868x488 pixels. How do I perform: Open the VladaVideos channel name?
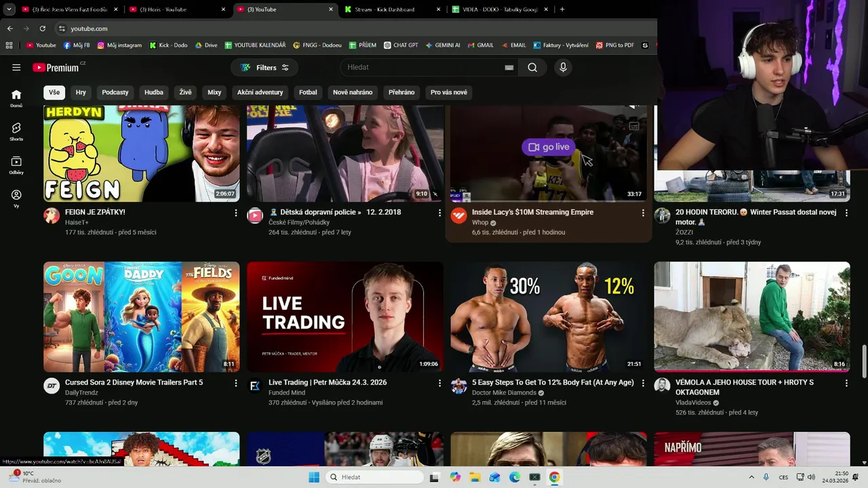(x=692, y=403)
